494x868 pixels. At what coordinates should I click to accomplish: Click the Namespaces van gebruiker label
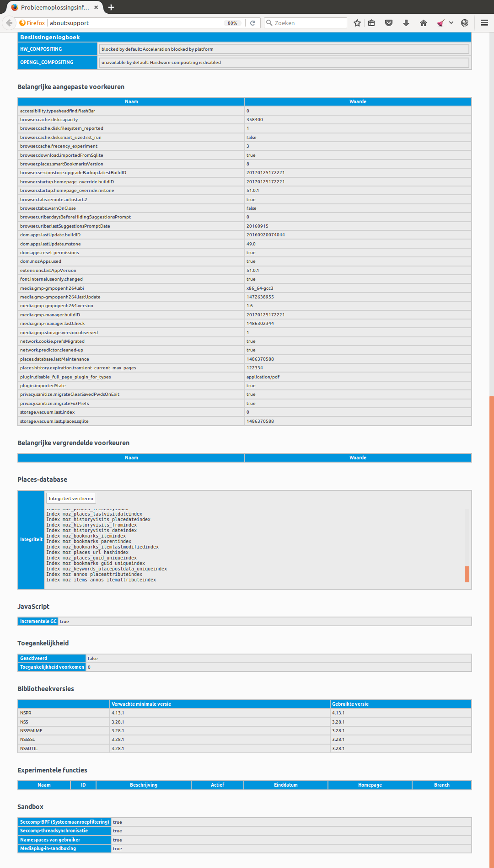click(x=64, y=840)
